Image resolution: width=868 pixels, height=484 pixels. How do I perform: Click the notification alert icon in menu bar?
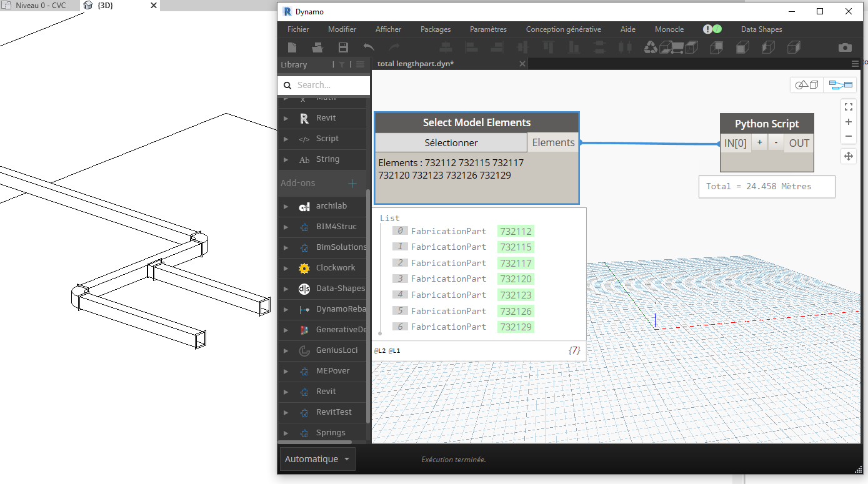click(x=708, y=29)
